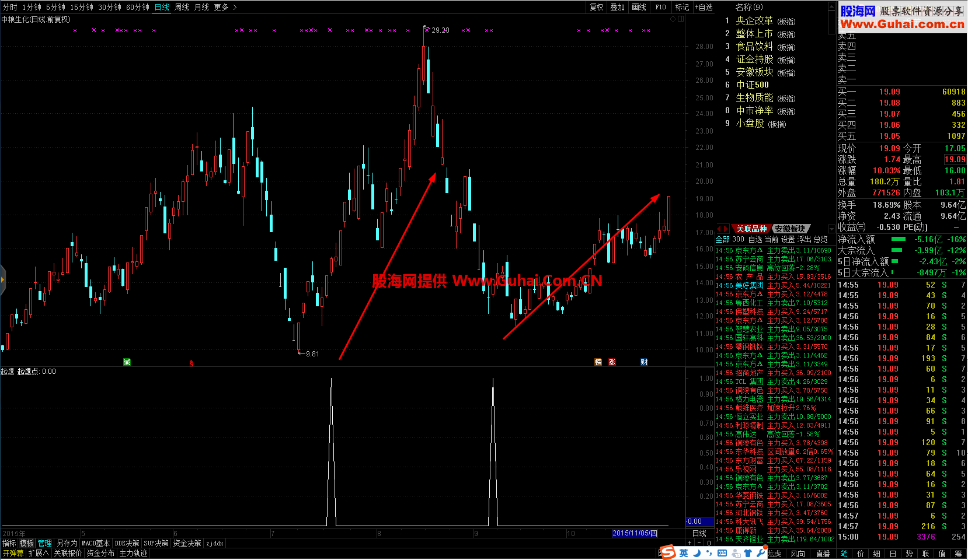
Task: Click the '减' marker below the chart
Action: click(127, 362)
